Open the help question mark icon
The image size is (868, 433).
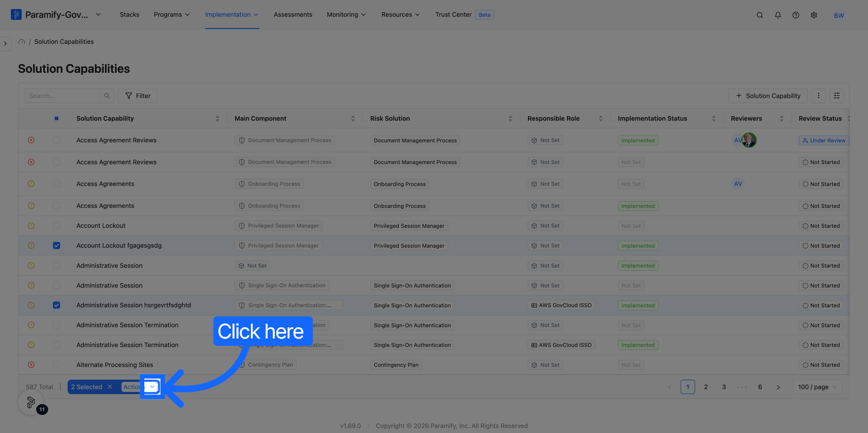(796, 15)
